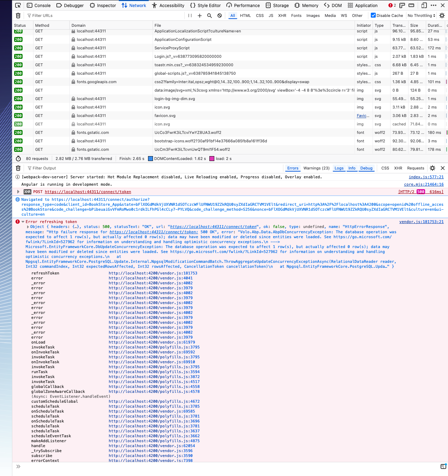448x476 pixels.
Task: Click the Accessibility panel icon
Action: [154, 5]
